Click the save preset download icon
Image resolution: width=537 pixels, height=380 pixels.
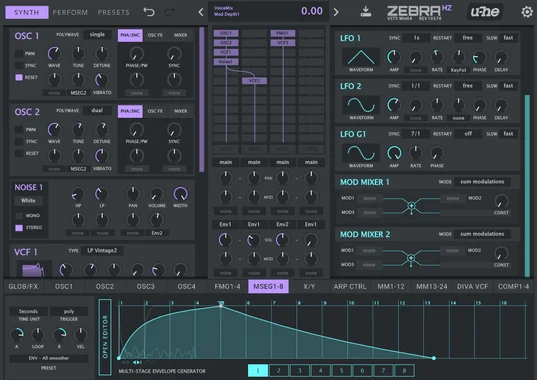coord(366,12)
